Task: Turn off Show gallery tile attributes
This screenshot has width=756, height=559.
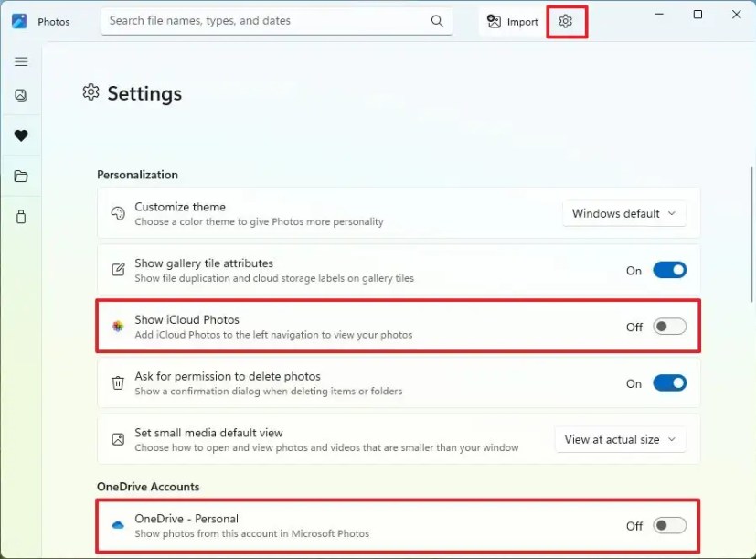Action: [x=669, y=270]
